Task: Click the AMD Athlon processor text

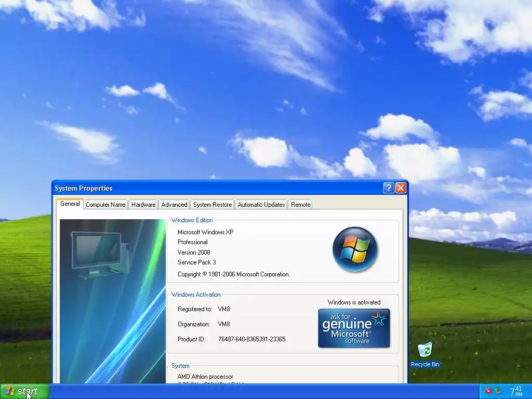Action: click(205, 377)
